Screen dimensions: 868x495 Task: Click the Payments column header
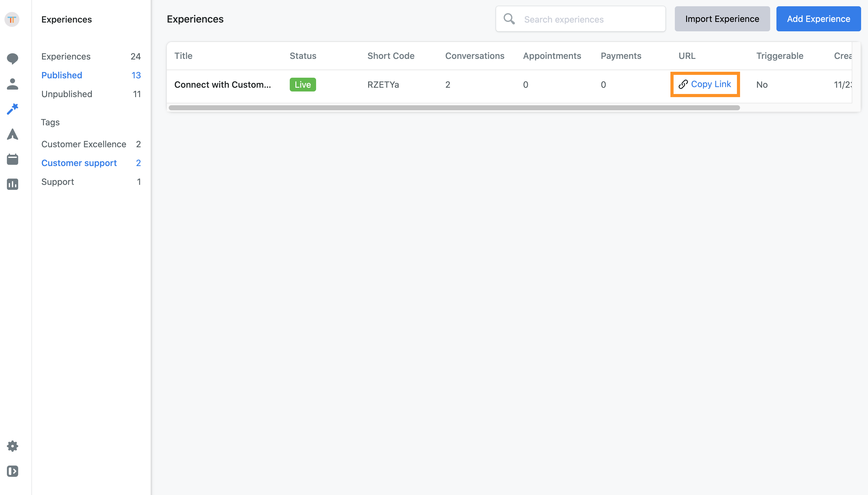click(x=621, y=56)
